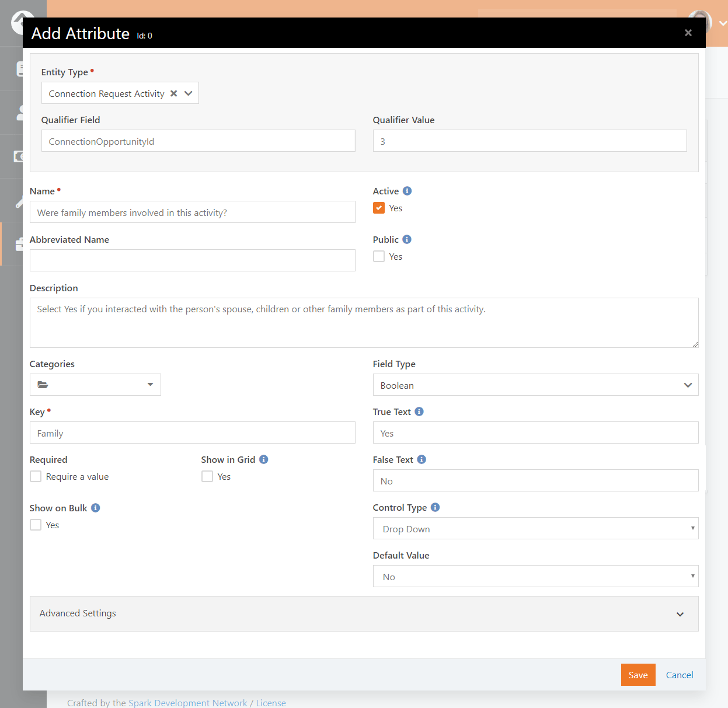This screenshot has width=728, height=708.
Task: Click the Description text area
Action: click(x=364, y=323)
